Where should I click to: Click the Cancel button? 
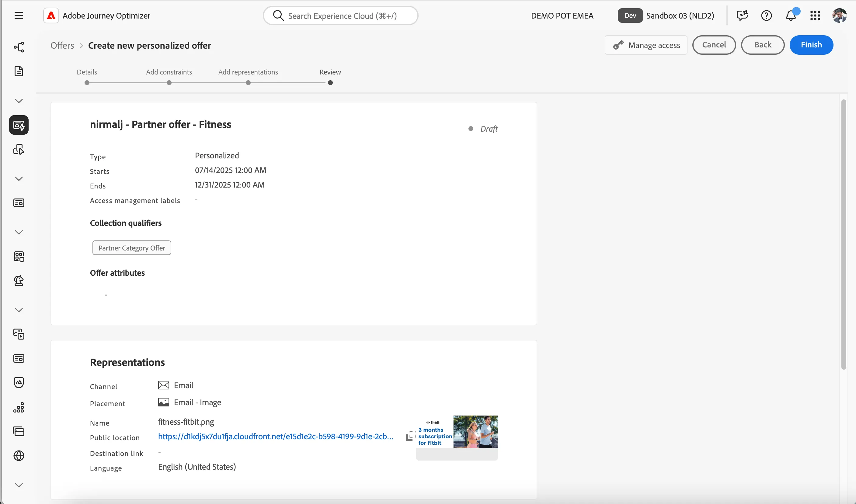coord(714,45)
